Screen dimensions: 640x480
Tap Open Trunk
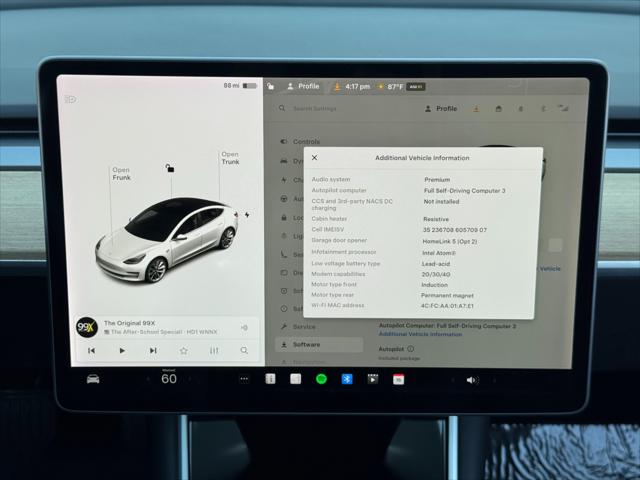[x=230, y=158]
